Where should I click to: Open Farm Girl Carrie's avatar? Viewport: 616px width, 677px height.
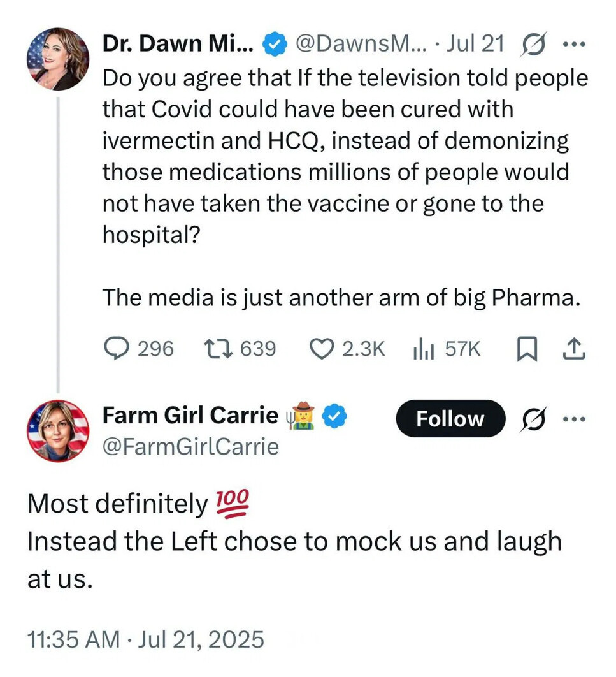click(x=58, y=431)
